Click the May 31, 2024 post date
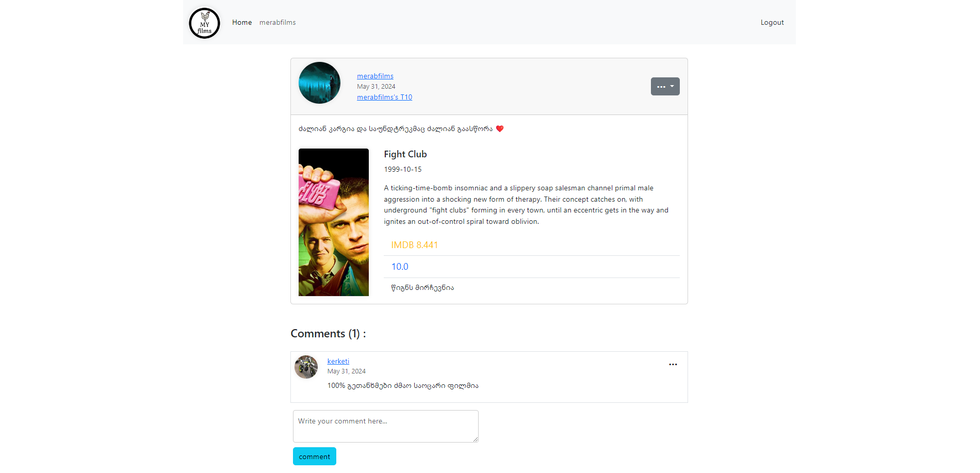The image size is (980, 473). (376, 87)
